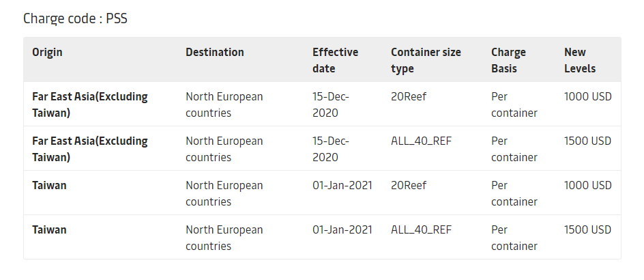
Task: Click the Charge Basis column header
Action: (508, 60)
